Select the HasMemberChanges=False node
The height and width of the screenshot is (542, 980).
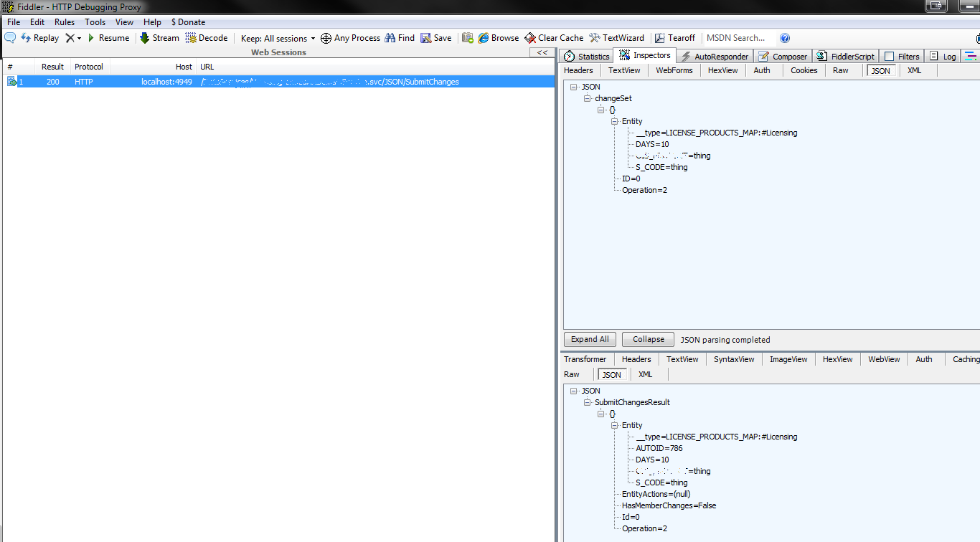(669, 505)
